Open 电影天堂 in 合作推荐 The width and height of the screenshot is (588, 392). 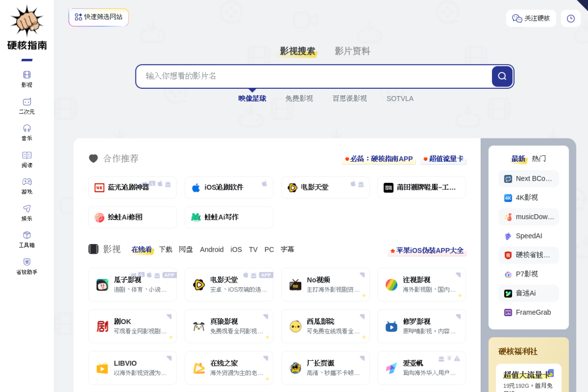click(x=325, y=187)
